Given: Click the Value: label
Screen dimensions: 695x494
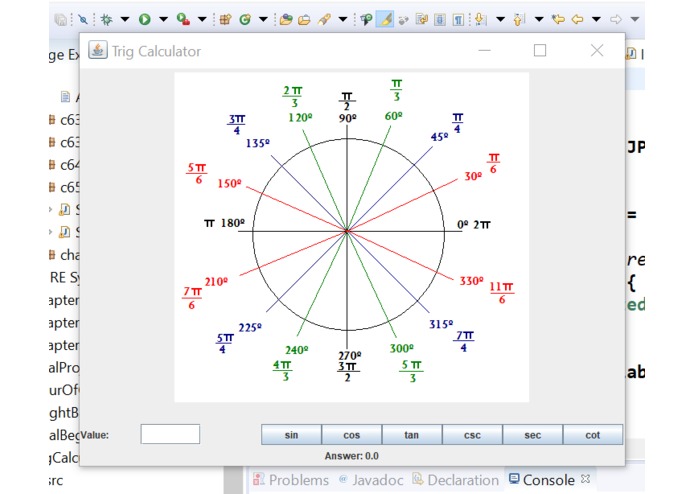Looking at the screenshot, I should tap(95, 435).
